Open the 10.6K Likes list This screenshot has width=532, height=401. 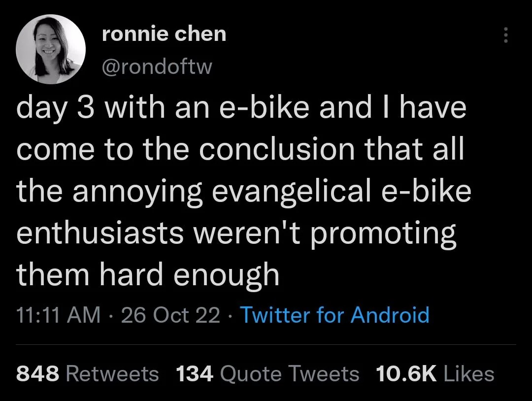435,374
